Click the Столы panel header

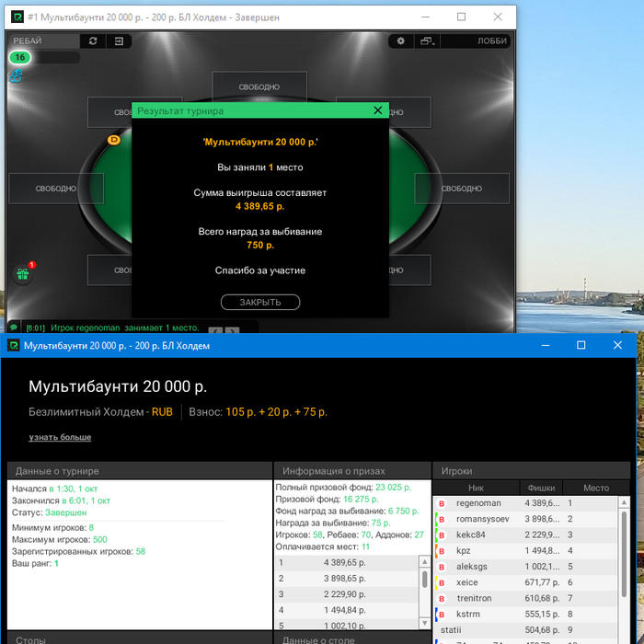pos(140,638)
